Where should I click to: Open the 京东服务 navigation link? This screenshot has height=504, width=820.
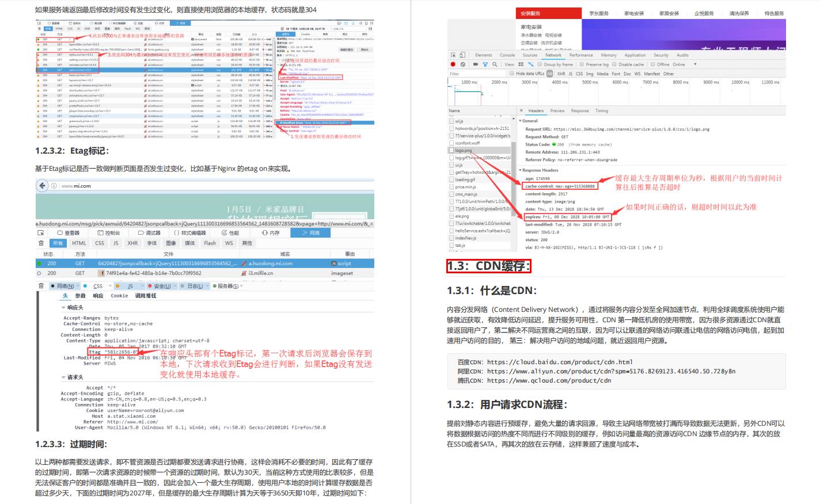[x=599, y=13]
